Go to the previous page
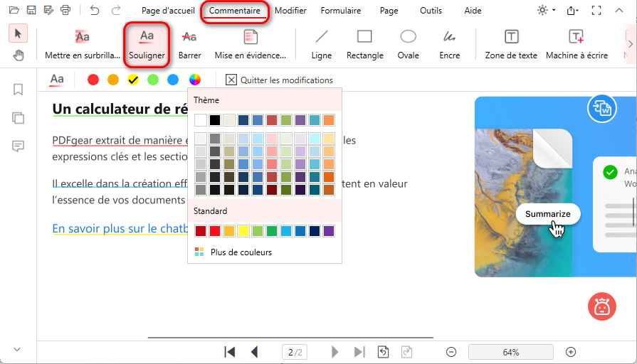The width and height of the screenshot is (637, 364). coord(255,352)
